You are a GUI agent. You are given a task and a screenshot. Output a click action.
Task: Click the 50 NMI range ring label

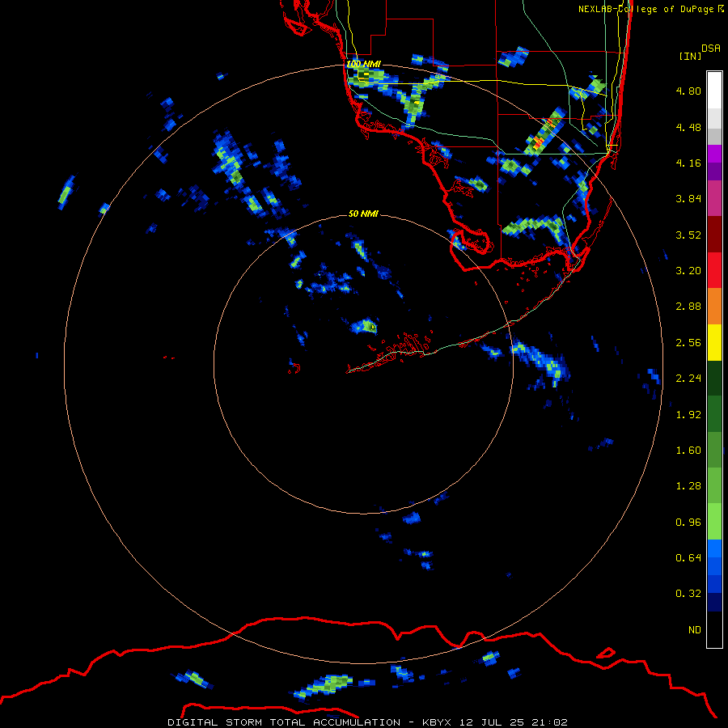(x=363, y=214)
